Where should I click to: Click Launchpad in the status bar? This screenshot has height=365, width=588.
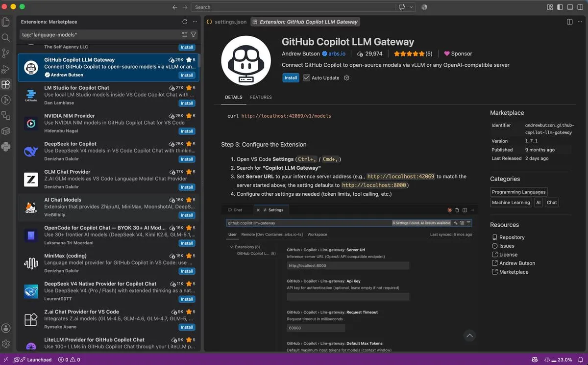point(33,360)
